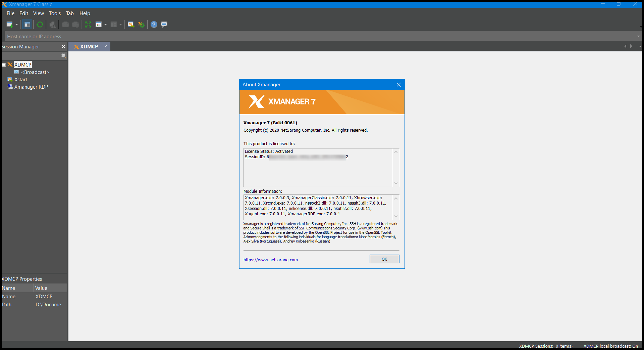Open the Tools menu

[x=55, y=13]
